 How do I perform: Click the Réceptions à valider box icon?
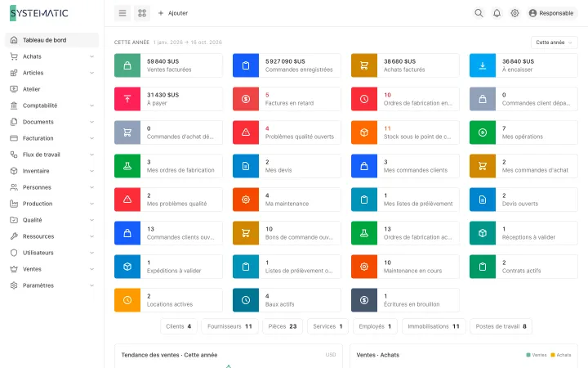point(483,233)
